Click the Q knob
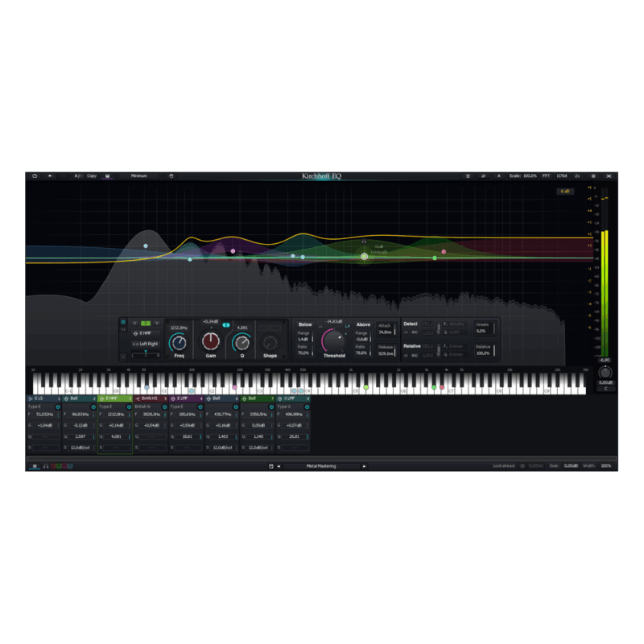Screen dimensions: 644x644 tap(242, 343)
